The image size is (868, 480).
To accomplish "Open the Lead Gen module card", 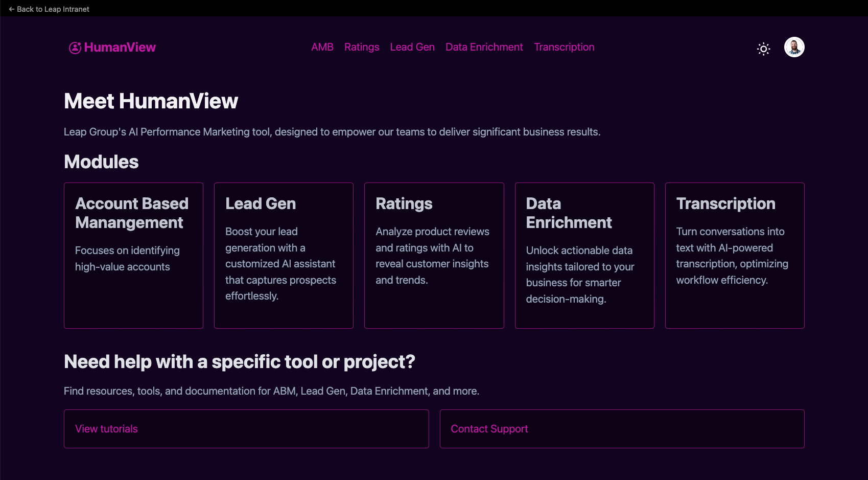I will (284, 255).
